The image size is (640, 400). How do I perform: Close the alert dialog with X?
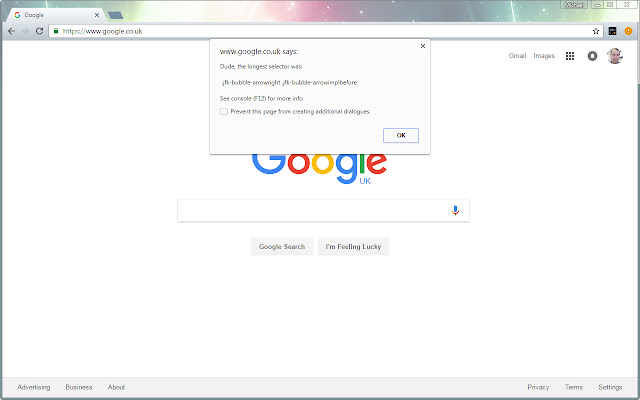click(x=423, y=46)
